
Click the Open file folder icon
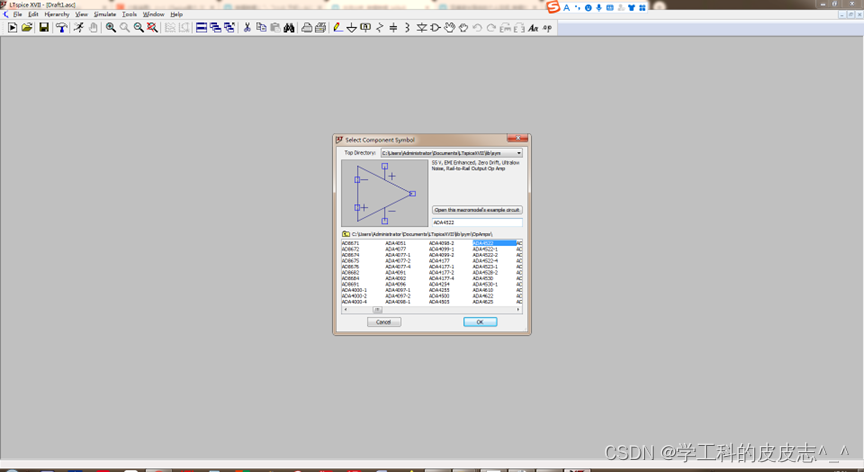26,28
